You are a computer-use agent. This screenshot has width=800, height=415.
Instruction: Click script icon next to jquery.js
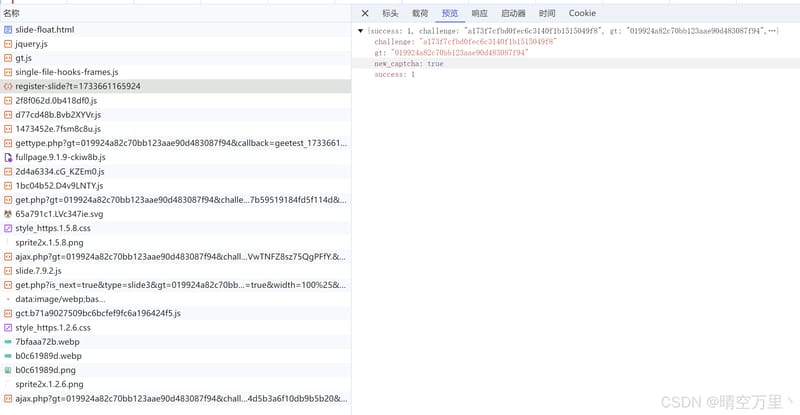click(8, 44)
